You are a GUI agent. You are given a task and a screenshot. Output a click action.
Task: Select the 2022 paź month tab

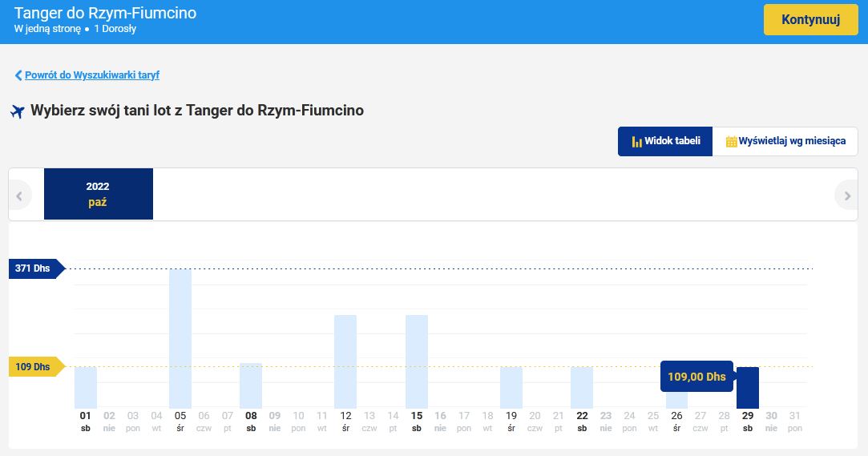pyautogui.click(x=98, y=194)
